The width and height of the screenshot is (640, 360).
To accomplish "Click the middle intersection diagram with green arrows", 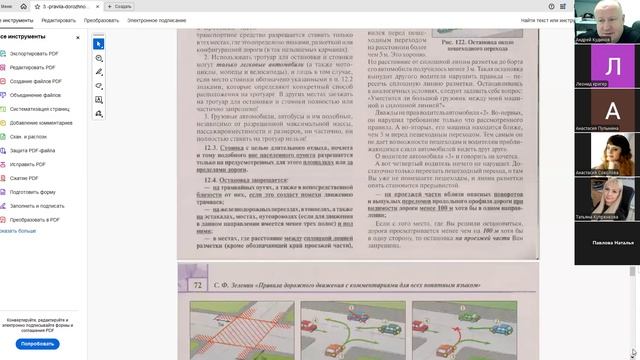I will [353, 330].
